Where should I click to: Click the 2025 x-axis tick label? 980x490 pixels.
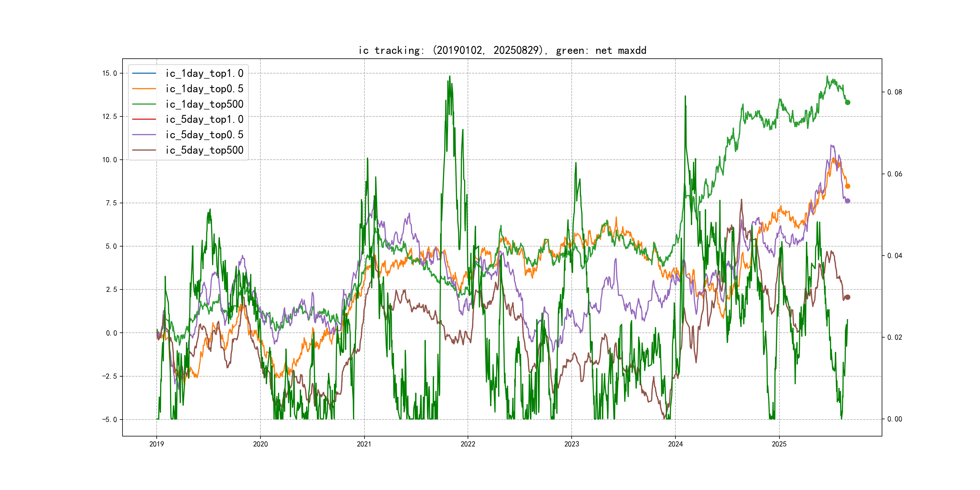pos(779,444)
